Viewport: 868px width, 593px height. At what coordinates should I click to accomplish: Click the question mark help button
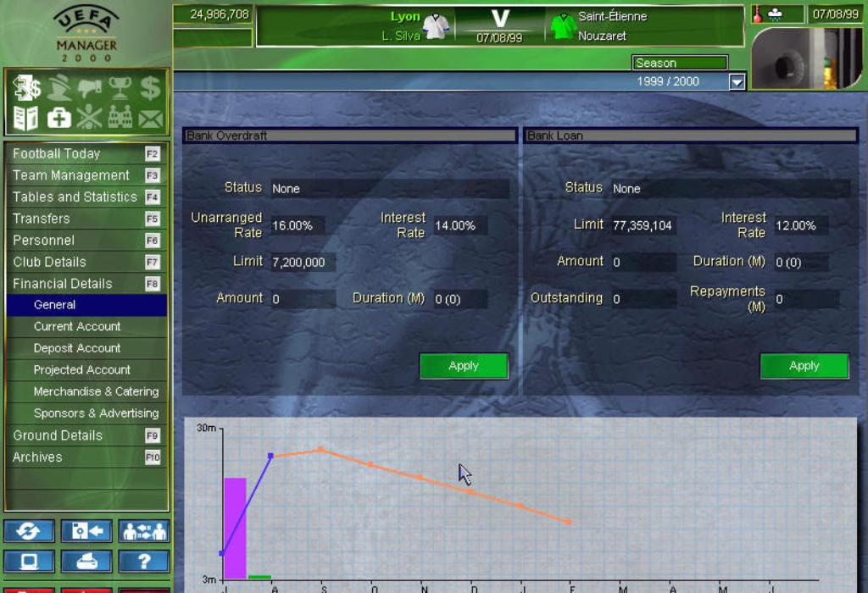tap(143, 561)
